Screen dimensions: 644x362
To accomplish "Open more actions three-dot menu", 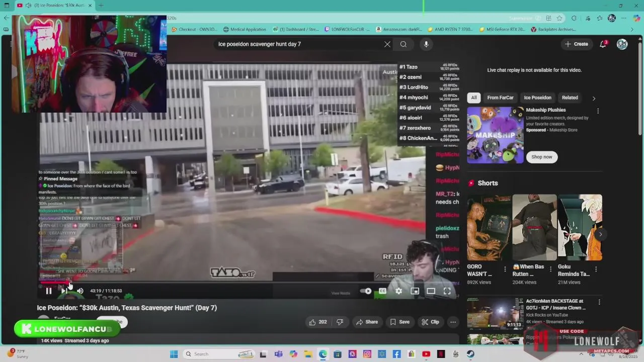I will click(x=453, y=322).
